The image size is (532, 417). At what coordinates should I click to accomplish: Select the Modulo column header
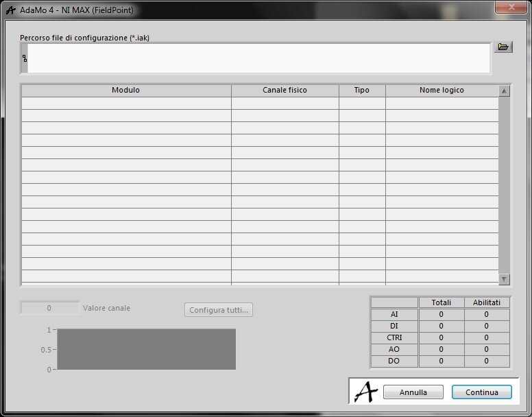point(125,91)
